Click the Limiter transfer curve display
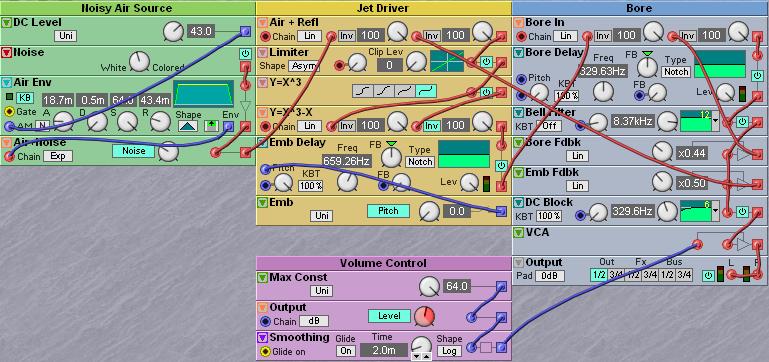 pos(447,61)
